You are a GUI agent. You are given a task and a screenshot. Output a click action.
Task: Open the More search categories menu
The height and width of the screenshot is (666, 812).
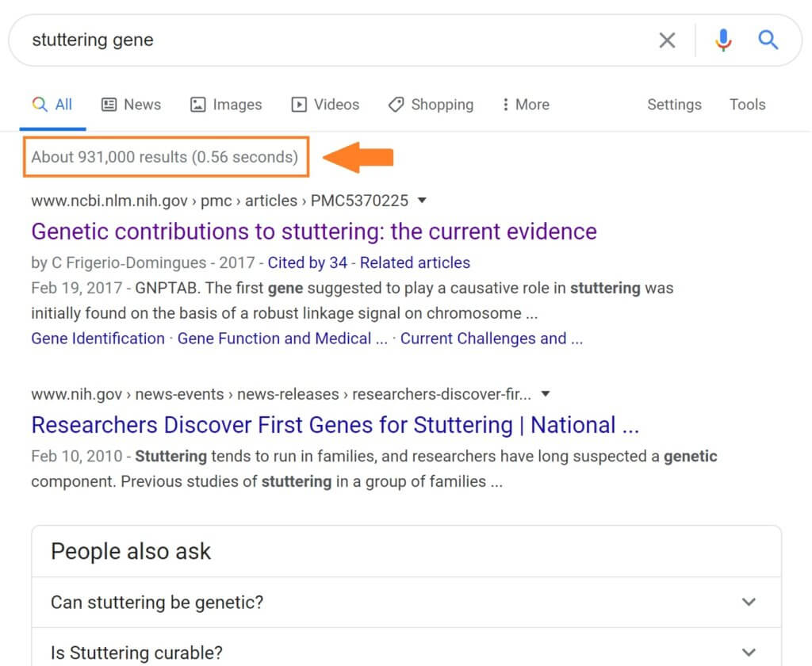(526, 105)
